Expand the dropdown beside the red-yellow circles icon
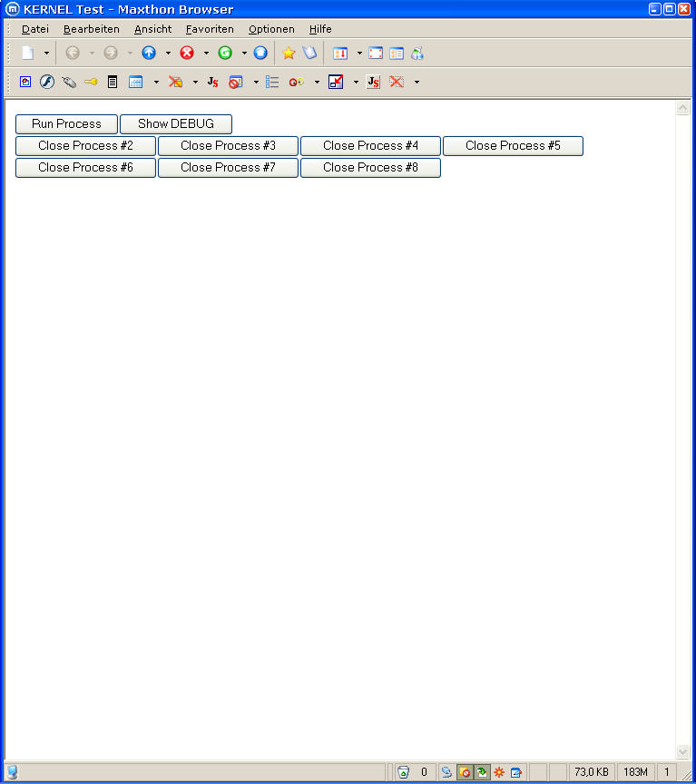696x784 pixels. tap(317, 82)
